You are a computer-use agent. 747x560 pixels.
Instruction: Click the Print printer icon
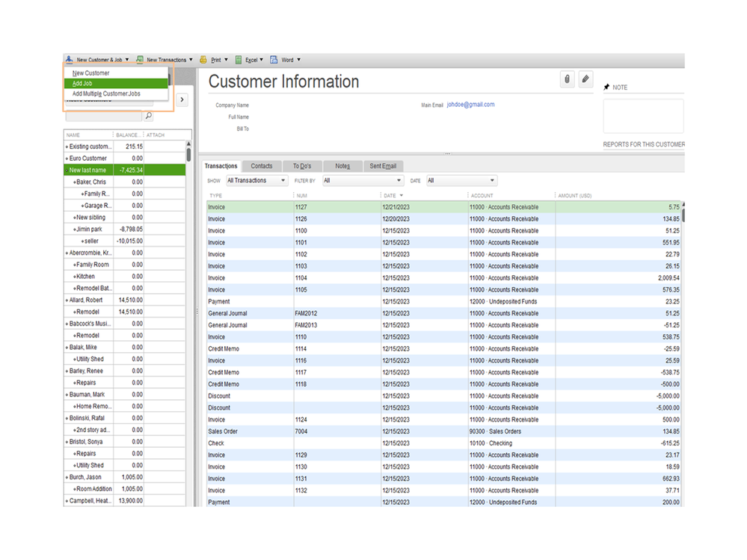pyautogui.click(x=203, y=60)
